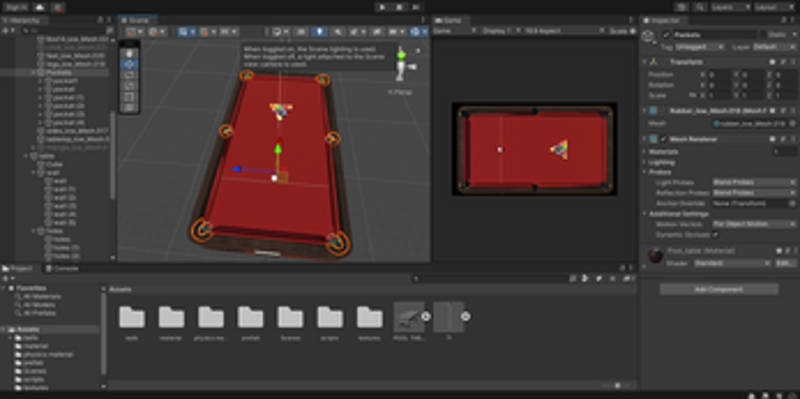The width and height of the screenshot is (800, 399).
Task: Open the Layout dropdown in the top right
Action: [773, 7]
